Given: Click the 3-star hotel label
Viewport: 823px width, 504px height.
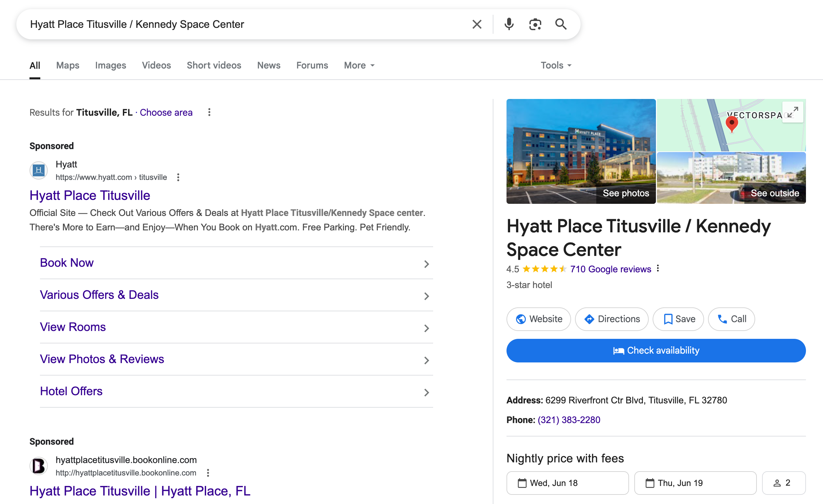Looking at the screenshot, I should [529, 285].
